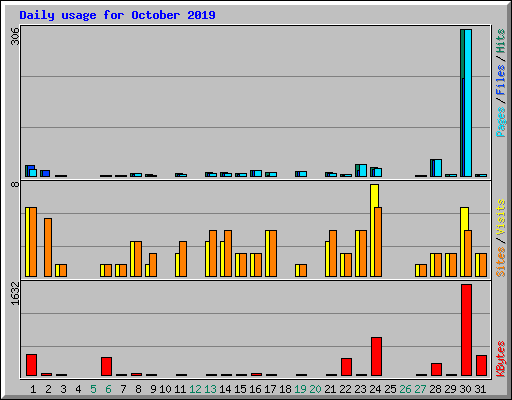Click the 'Pages' legend label
Viewport: 512px width, 400px height.
pos(501,122)
